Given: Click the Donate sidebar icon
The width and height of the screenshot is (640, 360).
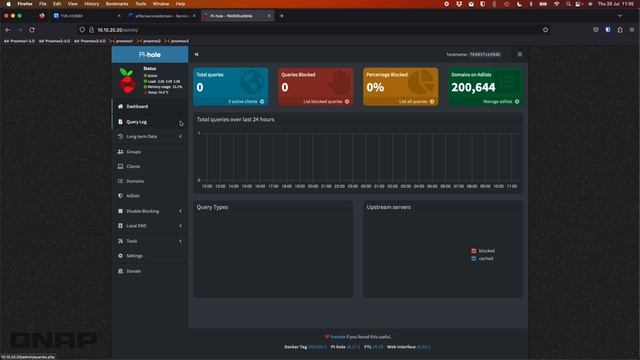Looking at the screenshot, I should click(x=120, y=271).
